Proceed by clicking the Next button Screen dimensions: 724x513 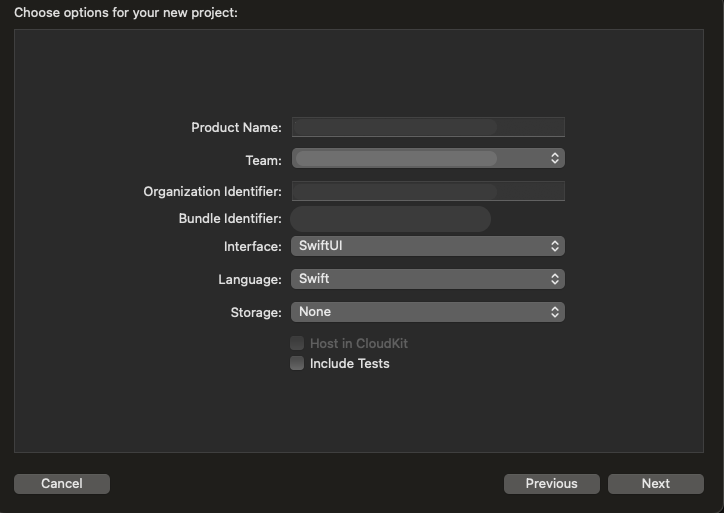coord(655,484)
